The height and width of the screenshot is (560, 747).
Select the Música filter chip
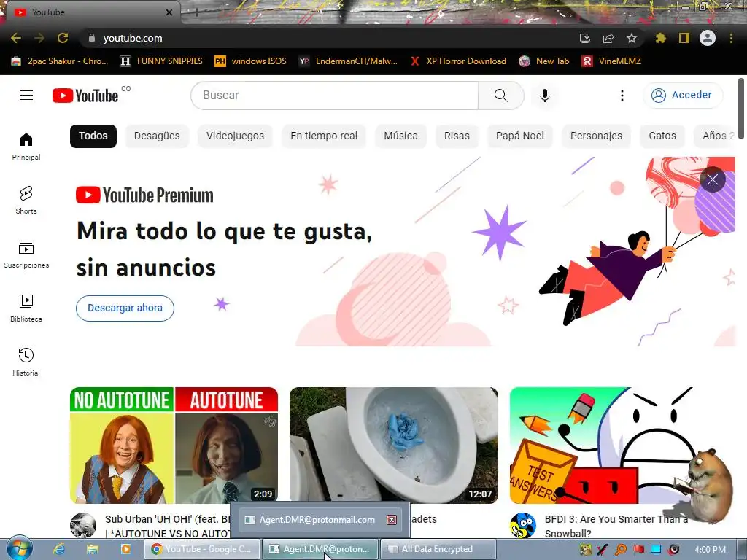click(x=400, y=136)
